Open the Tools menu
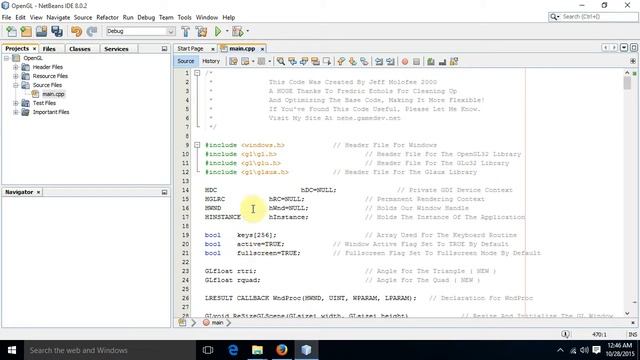Viewport: 640px width, 360px height. click(184, 18)
